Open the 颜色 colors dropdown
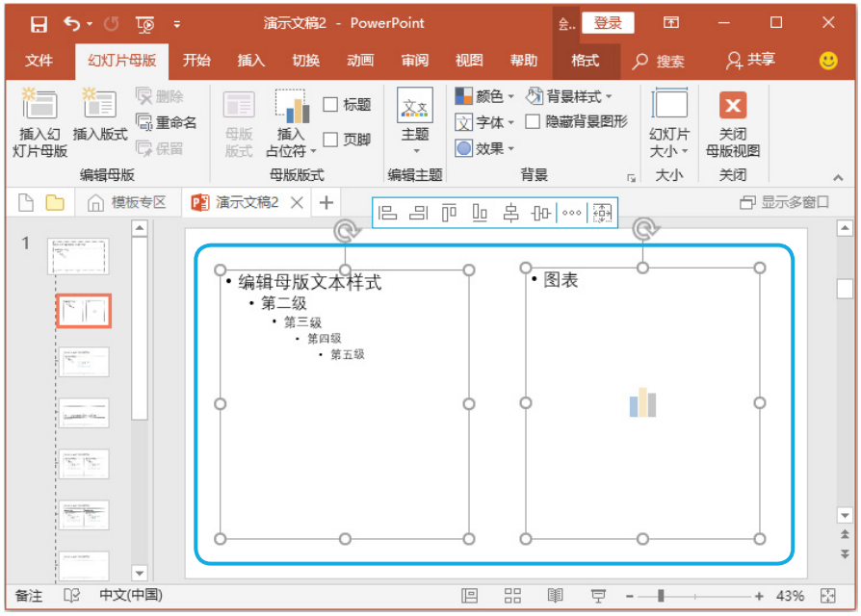The height and width of the screenshot is (616, 861). [484, 96]
